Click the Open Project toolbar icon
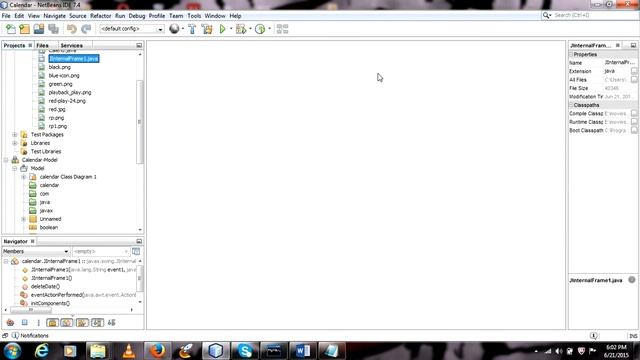640x360 pixels. tap(39, 29)
